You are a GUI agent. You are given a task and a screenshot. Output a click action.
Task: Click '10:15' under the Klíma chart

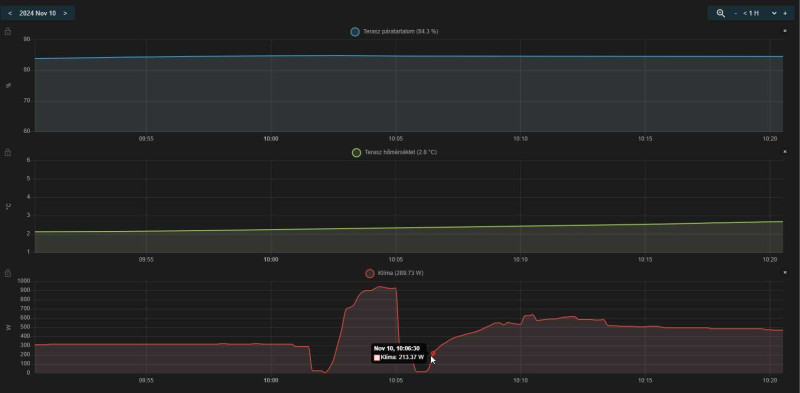pos(645,380)
